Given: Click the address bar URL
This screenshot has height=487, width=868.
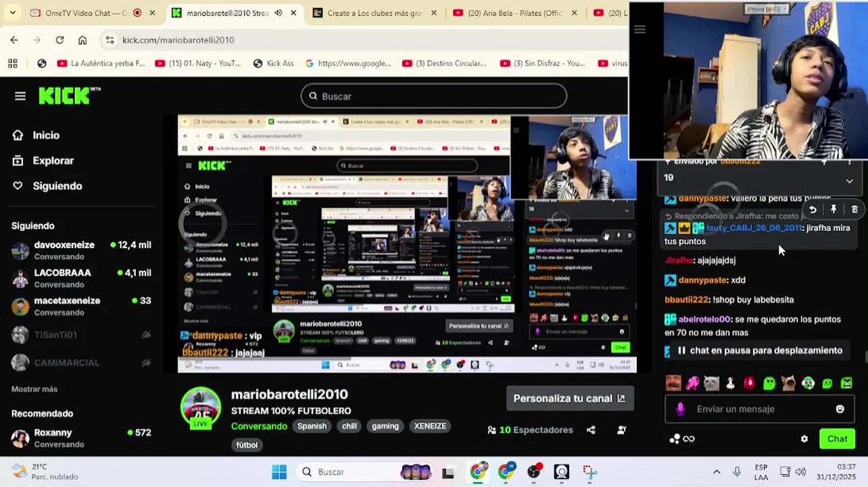Looking at the screenshot, I should (178, 40).
